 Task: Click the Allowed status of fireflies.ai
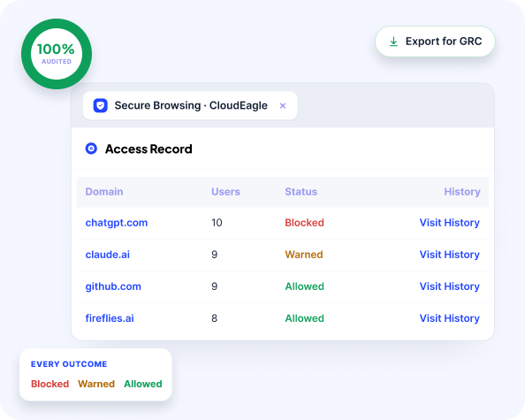pos(304,318)
